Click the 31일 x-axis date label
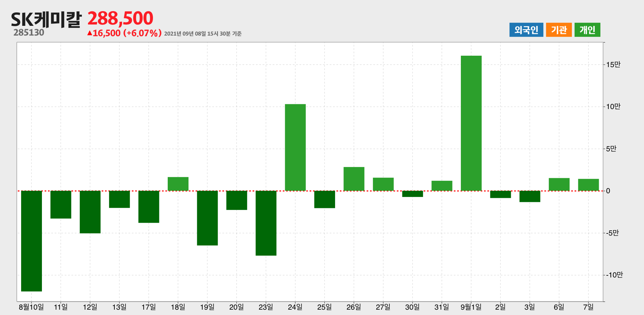 [x=442, y=307]
